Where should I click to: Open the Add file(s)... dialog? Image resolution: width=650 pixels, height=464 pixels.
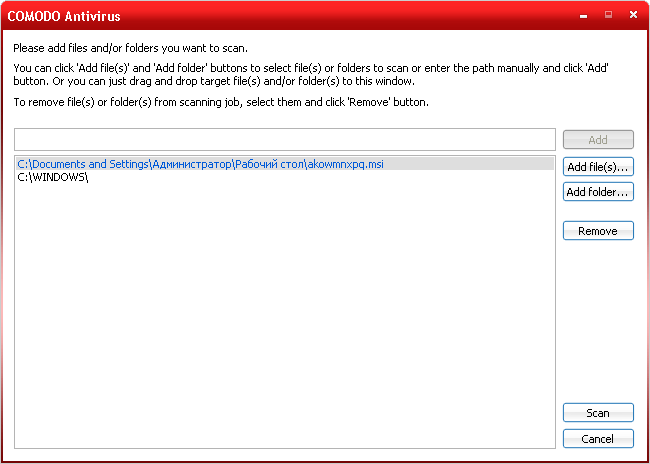point(598,167)
